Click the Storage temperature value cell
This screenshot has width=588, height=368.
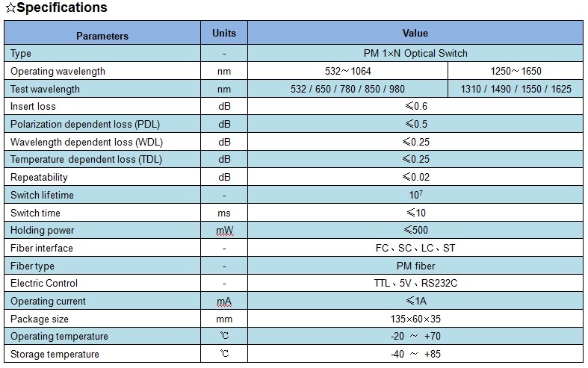(x=415, y=354)
